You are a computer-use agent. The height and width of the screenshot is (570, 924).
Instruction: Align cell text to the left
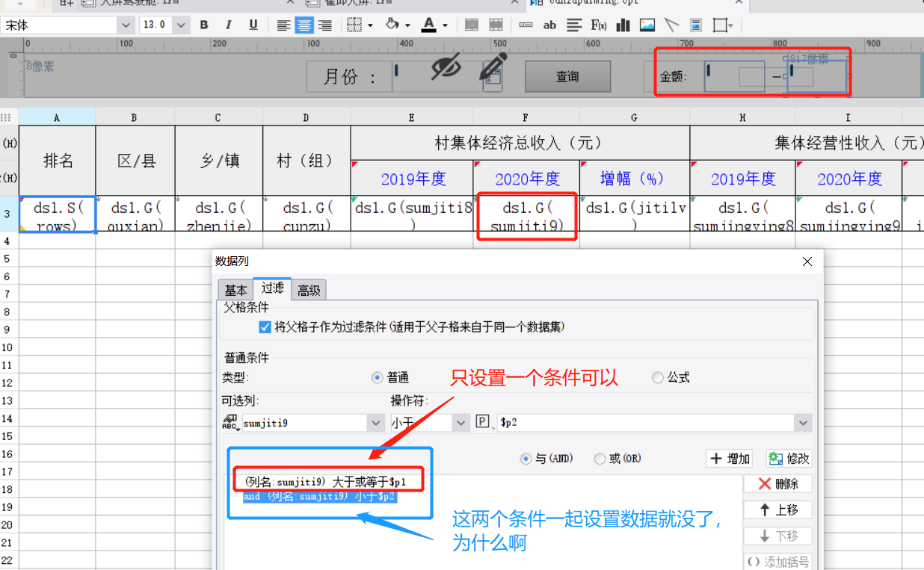point(283,25)
